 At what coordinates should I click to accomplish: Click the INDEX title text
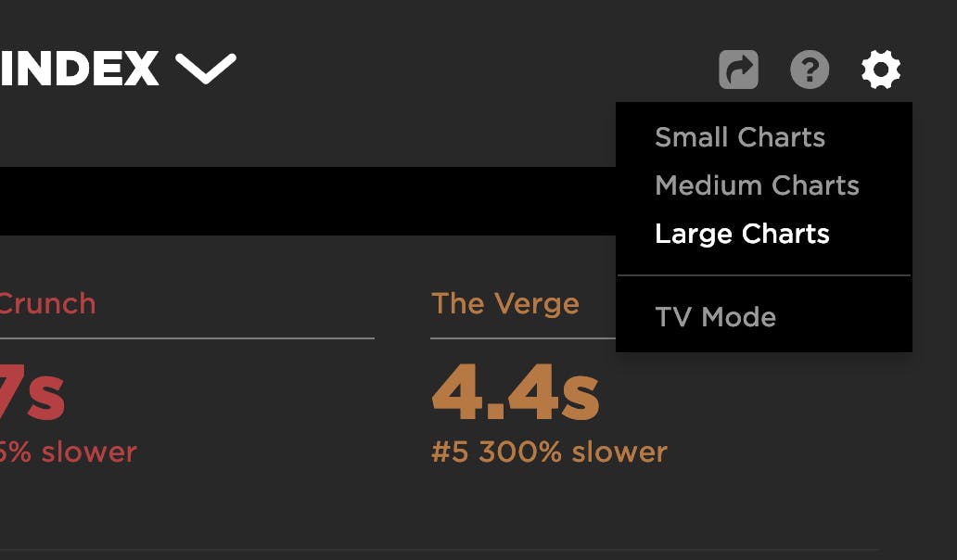(80, 69)
